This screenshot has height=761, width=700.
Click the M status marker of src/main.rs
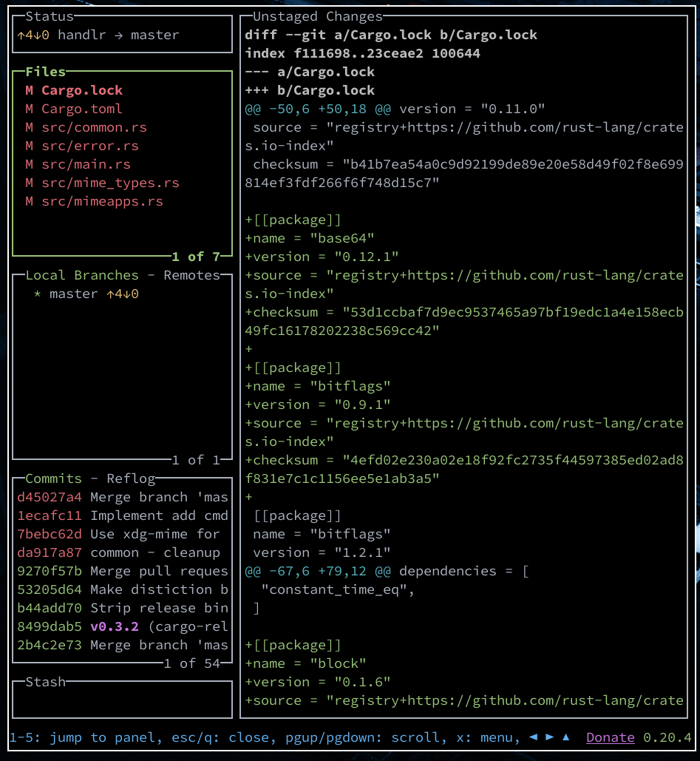[29, 164]
